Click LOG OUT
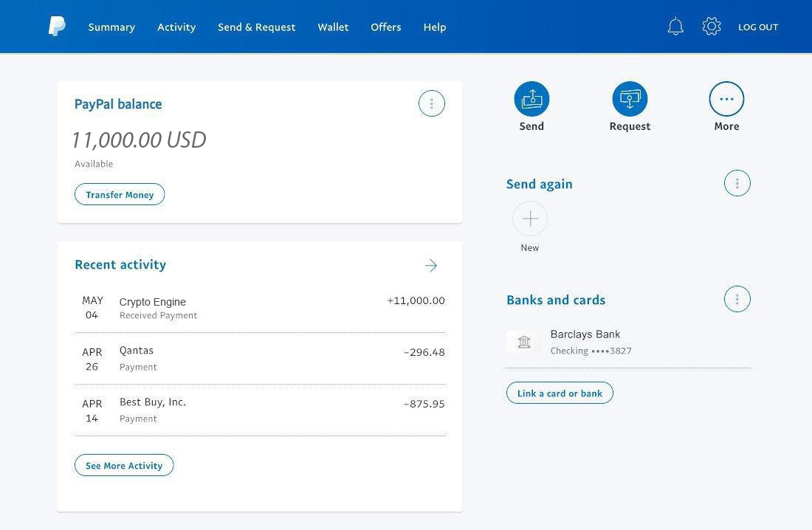 coord(758,27)
